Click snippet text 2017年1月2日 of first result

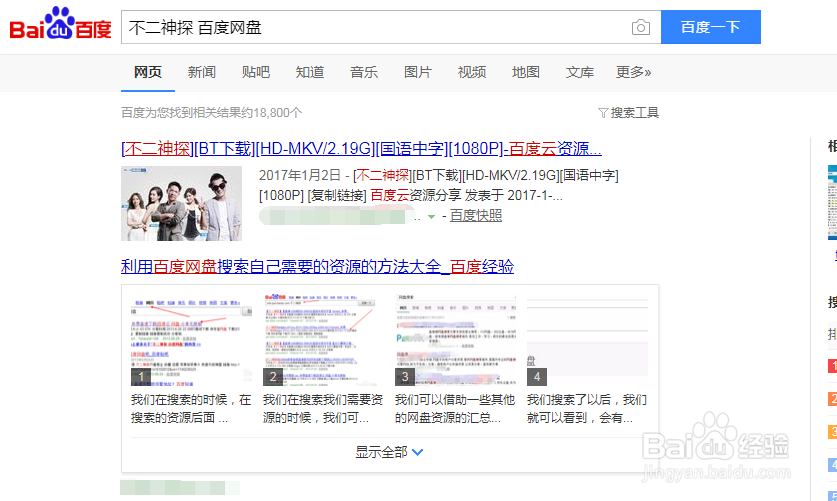tap(299, 175)
